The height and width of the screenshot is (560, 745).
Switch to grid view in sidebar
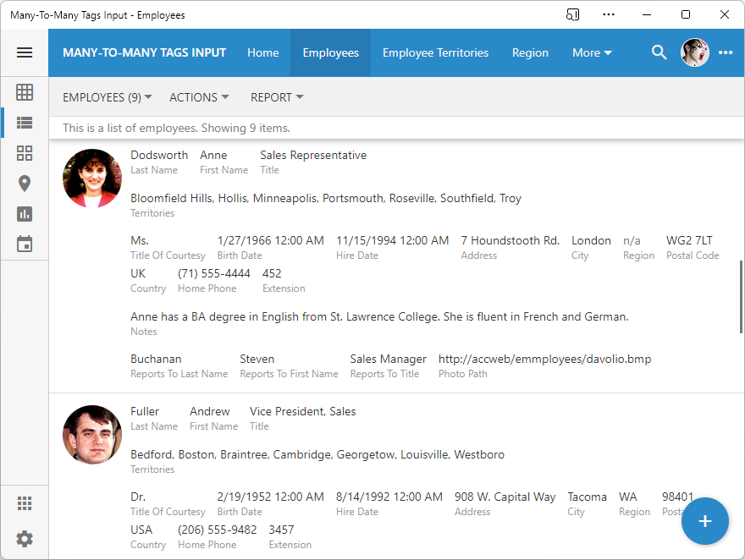coord(25,92)
